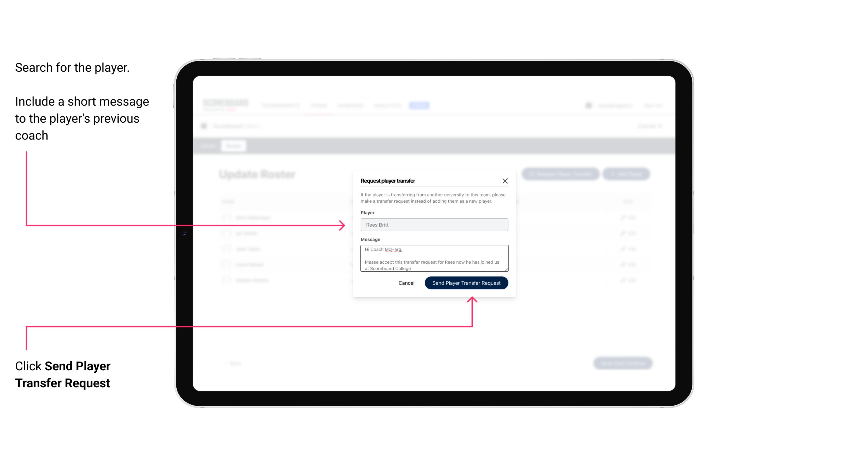Viewport: 868px width, 467px height.
Task: Click the settings gear icon in navbar
Action: 587,105
